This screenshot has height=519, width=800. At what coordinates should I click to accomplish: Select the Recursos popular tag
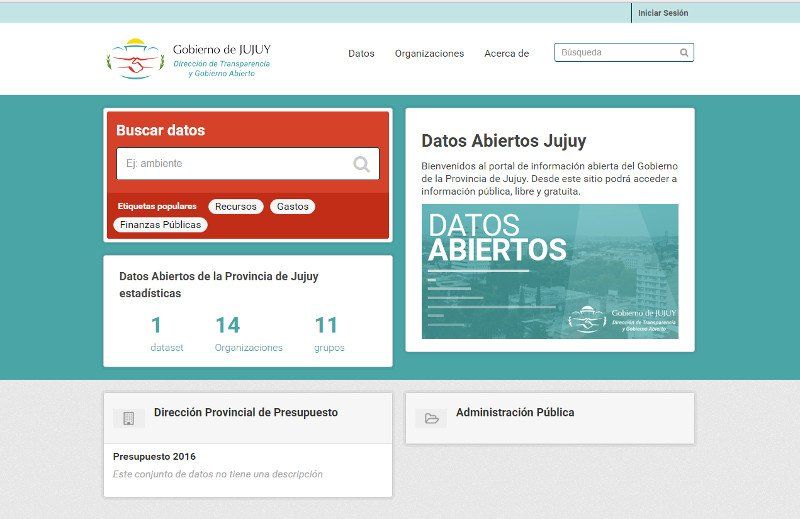tap(236, 206)
